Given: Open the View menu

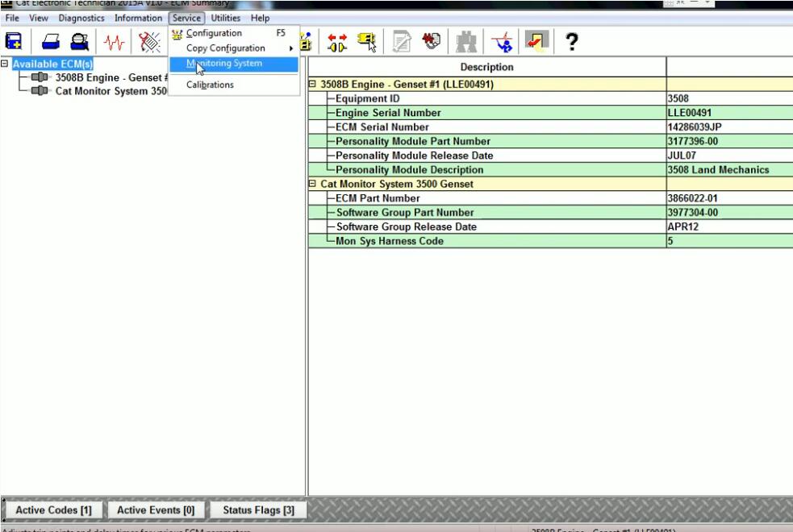Looking at the screenshot, I should tap(39, 18).
